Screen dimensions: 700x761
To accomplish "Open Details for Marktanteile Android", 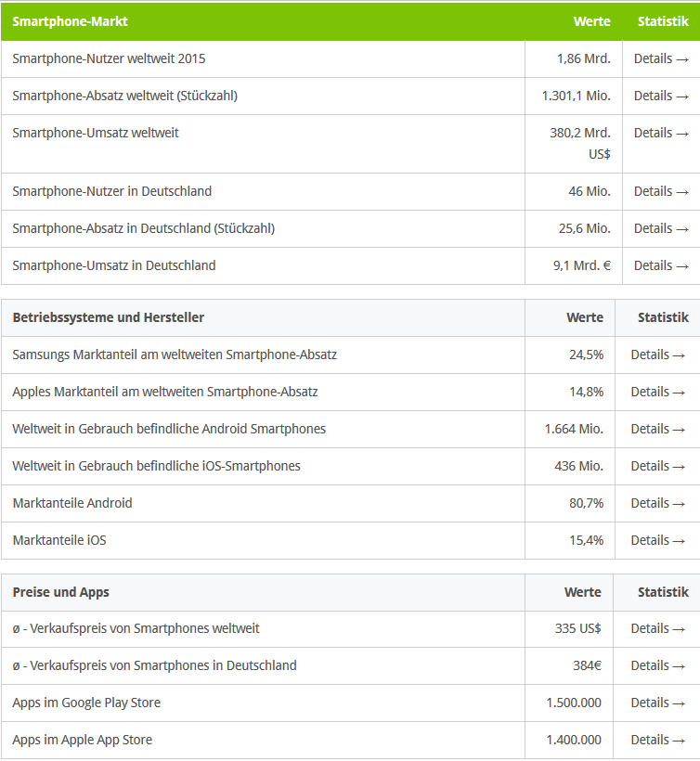I will coord(658,503).
